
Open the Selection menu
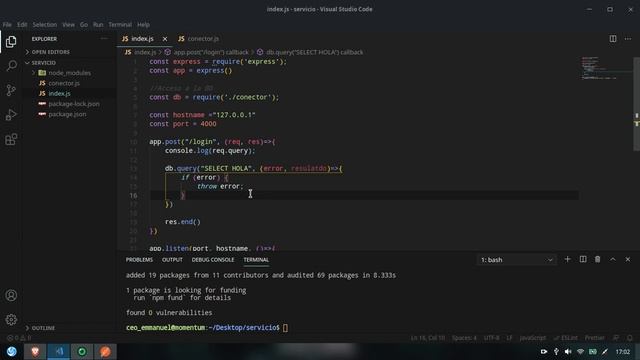click(x=45, y=24)
